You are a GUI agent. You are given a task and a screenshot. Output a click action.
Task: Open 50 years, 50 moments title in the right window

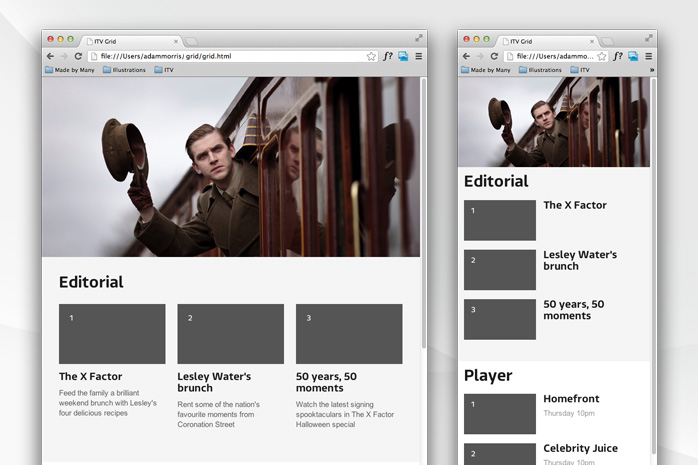point(574,310)
